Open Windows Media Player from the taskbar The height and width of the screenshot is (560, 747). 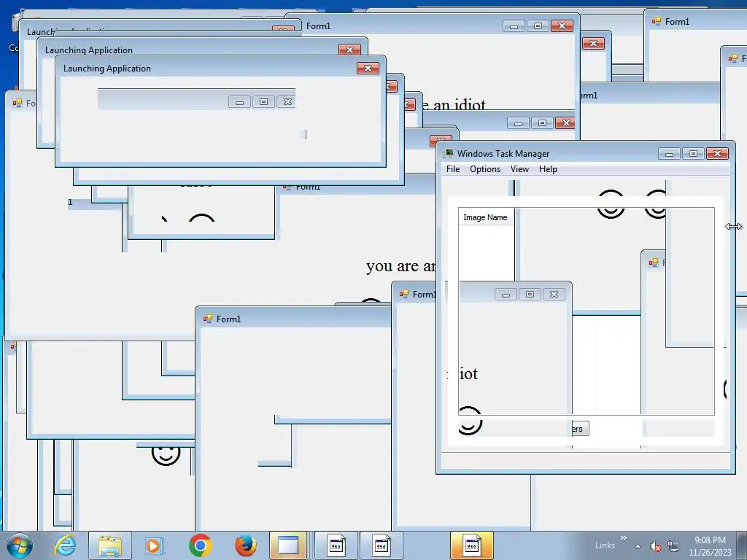(x=155, y=545)
